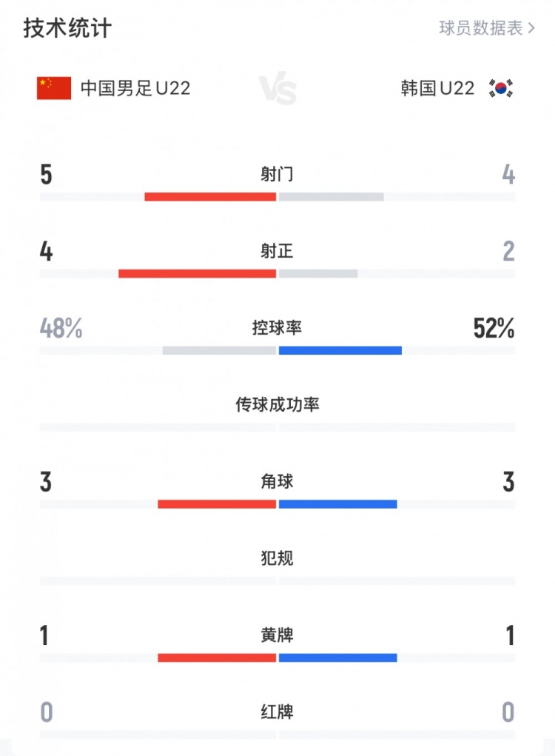Select the 韩国 U22 team name
Viewport: 555px width, 756px height.
pyautogui.click(x=437, y=88)
